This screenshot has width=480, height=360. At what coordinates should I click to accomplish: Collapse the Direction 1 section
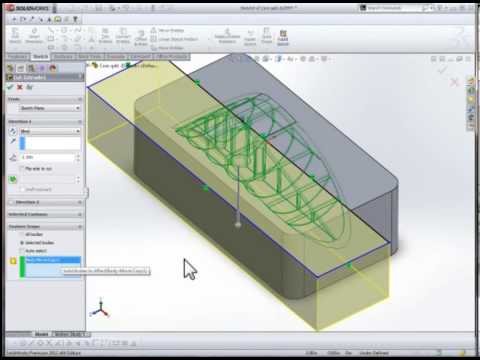(x=80, y=122)
